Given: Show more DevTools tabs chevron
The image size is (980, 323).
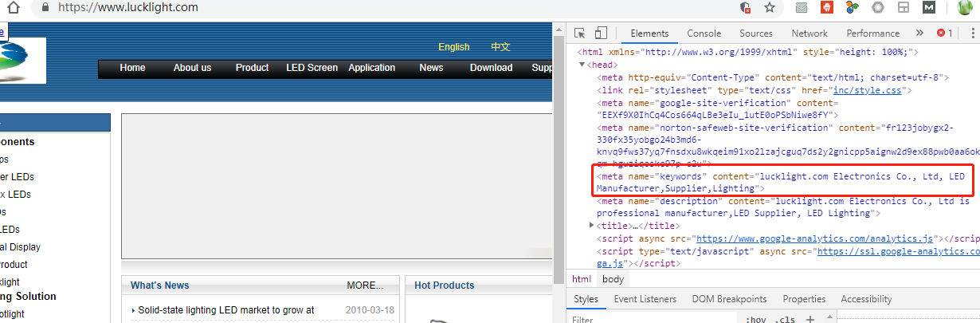Looking at the screenshot, I should pos(919,33).
